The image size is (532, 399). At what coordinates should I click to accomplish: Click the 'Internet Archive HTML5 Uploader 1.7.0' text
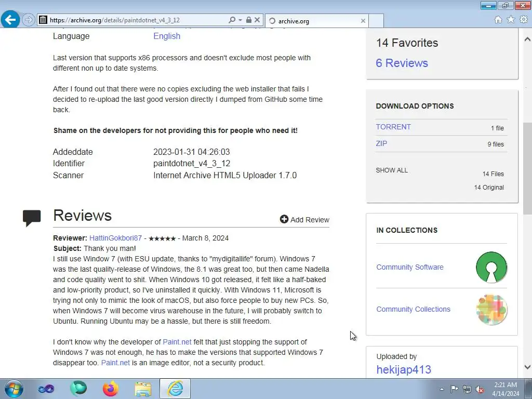click(x=225, y=176)
